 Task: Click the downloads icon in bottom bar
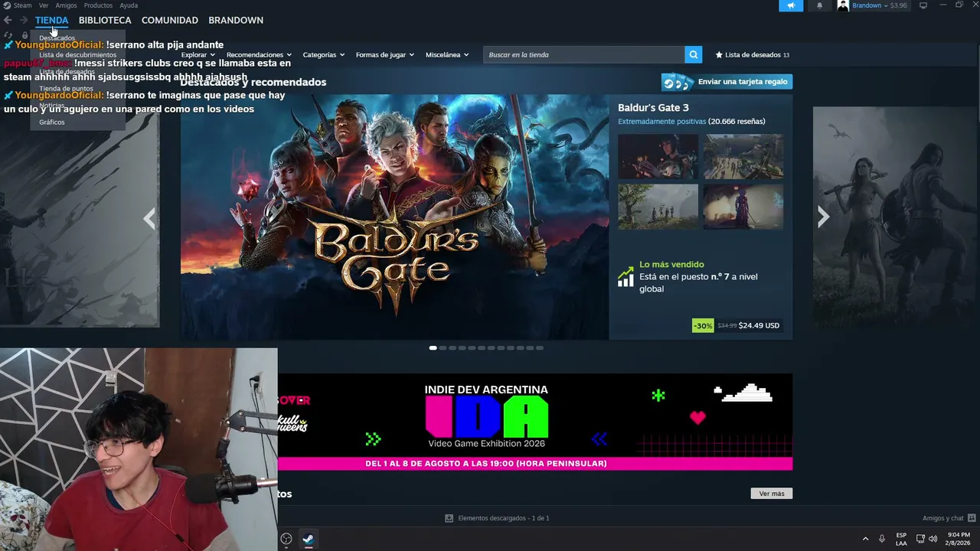449,518
